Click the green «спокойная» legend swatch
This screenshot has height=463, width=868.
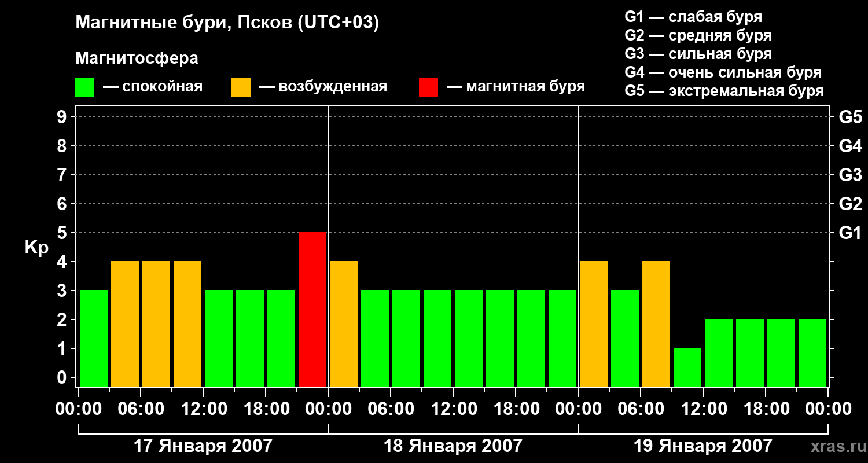[x=85, y=87]
